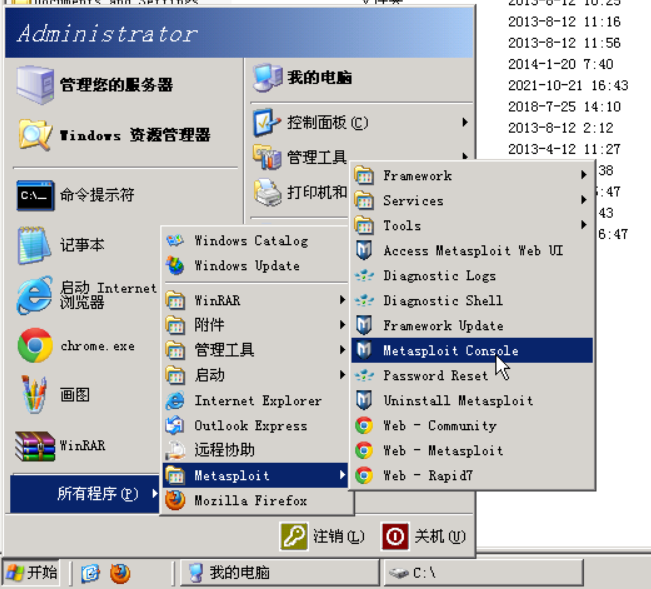Switch to C:\ taskbar window

click(483, 573)
